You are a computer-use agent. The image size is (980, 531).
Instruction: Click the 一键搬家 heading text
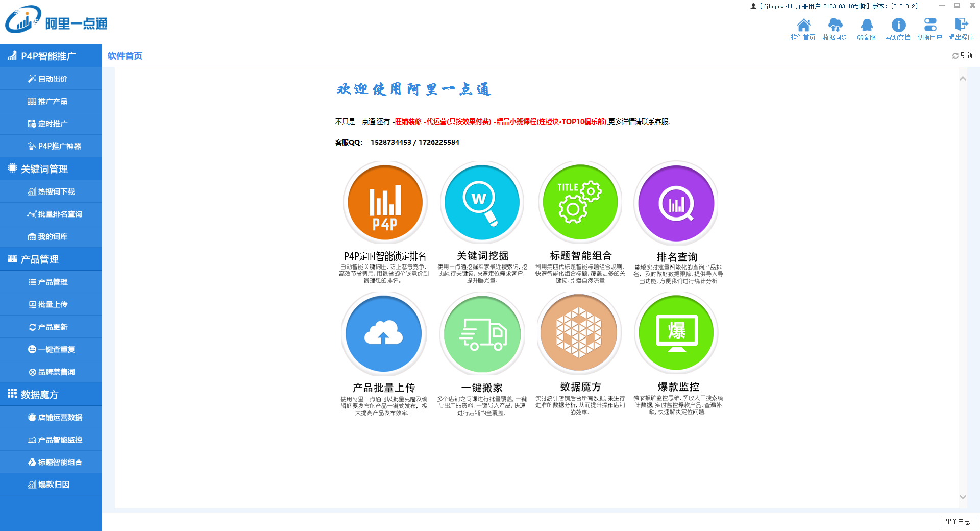[482, 388]
